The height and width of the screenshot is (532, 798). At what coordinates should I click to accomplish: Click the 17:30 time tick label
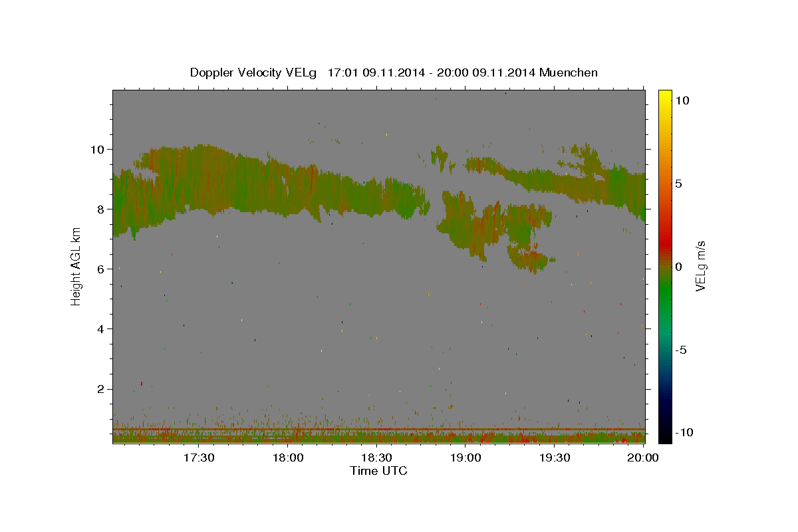(x=199, y=458)
